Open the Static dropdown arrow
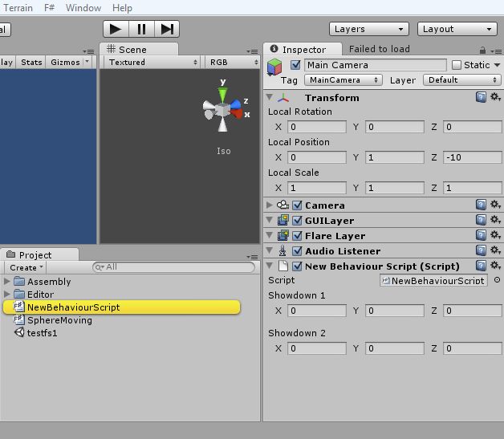The height and width of the screenshot is (439, 504). (497, 65)
